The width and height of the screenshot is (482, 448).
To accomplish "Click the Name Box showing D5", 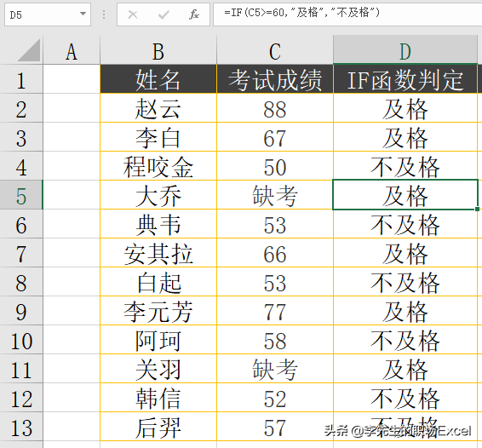I will coord(48,14).
